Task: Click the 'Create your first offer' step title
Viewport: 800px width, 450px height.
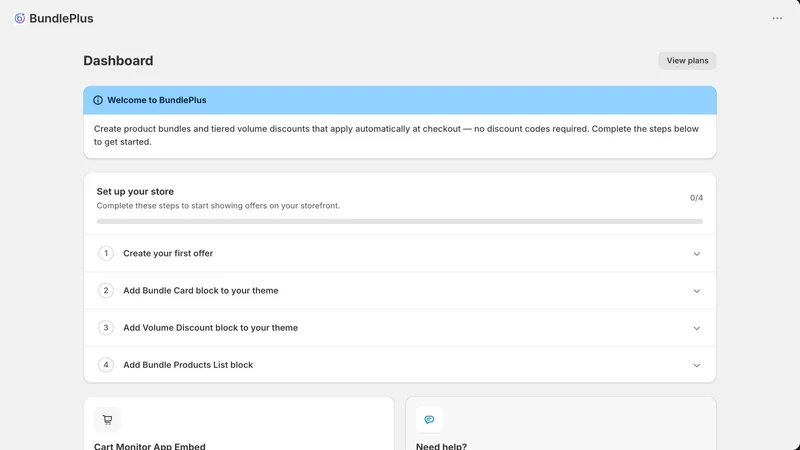Action: tap(168, 253)
